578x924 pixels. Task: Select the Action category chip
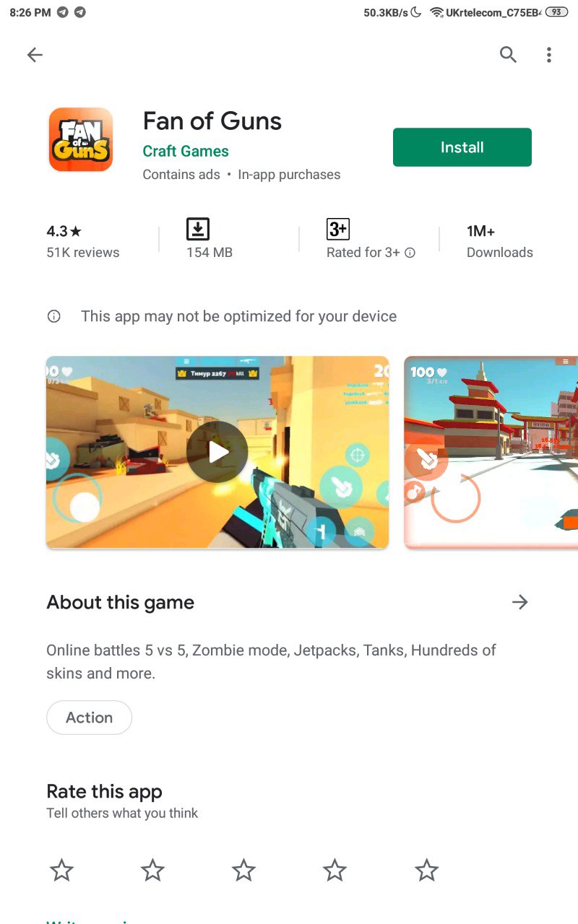[x=90, y=718]
